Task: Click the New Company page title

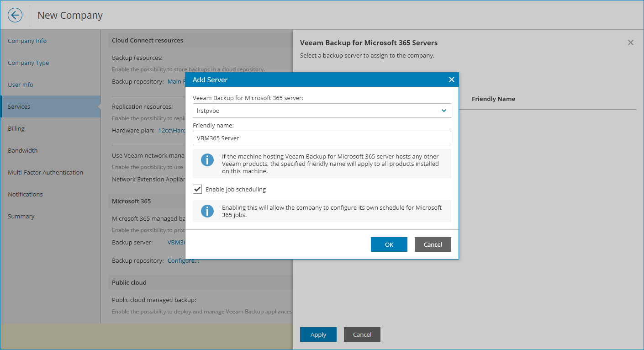Action: (70, 15)
